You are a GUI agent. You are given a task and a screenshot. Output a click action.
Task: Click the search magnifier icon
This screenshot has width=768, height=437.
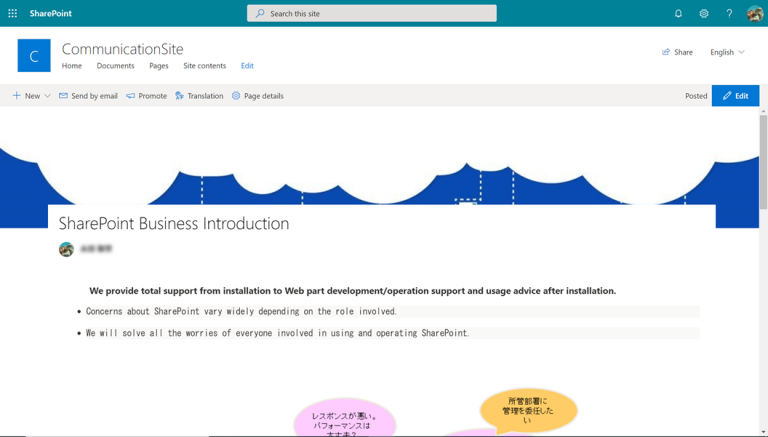(x=260, y=13)
